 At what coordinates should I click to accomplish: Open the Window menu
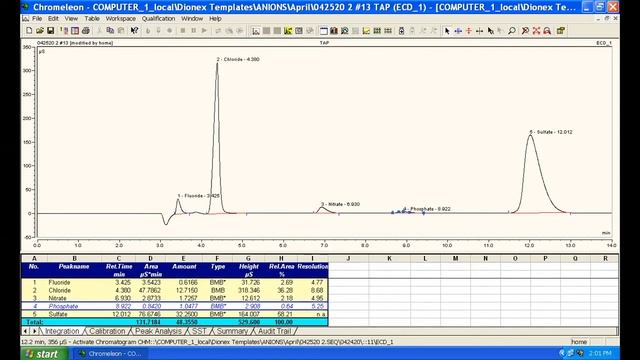[x=192, y=18]
